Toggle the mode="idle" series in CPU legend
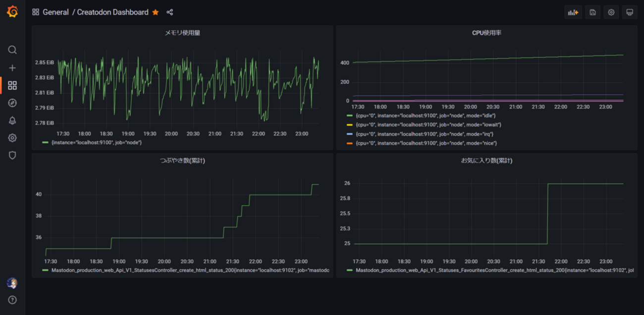The height and width of the screenshot is (315, 644). [426, 116]
